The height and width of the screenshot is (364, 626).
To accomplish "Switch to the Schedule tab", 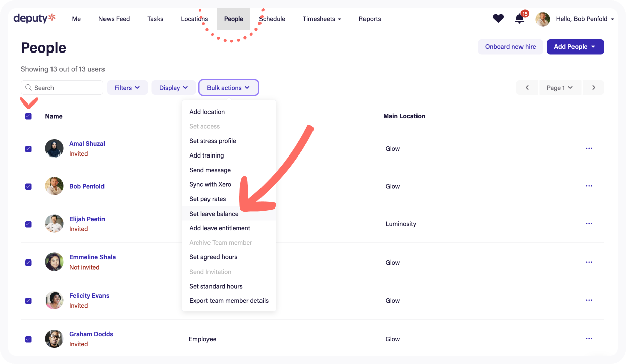I will click(273, 19).
